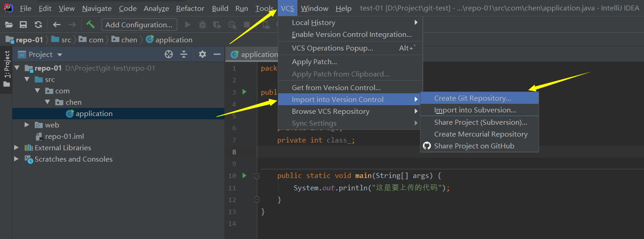Navigate back with the left arrow

click(x=57, y=25)
